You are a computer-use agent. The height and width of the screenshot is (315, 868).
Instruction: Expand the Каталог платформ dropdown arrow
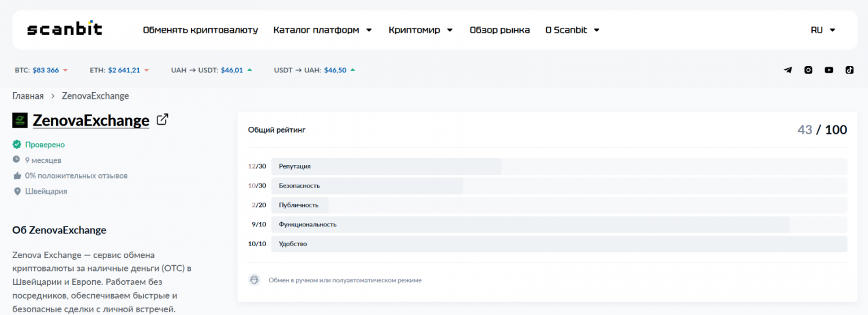(x=369, y=30)
